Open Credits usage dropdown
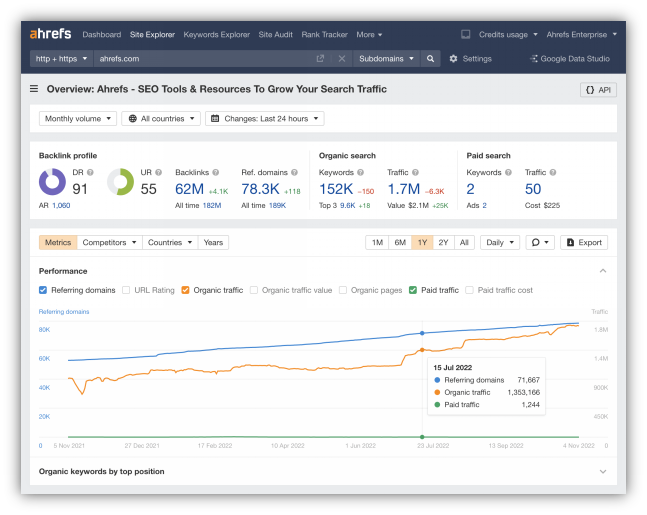This screenshot has width=647, height=515. click(508, 35)
